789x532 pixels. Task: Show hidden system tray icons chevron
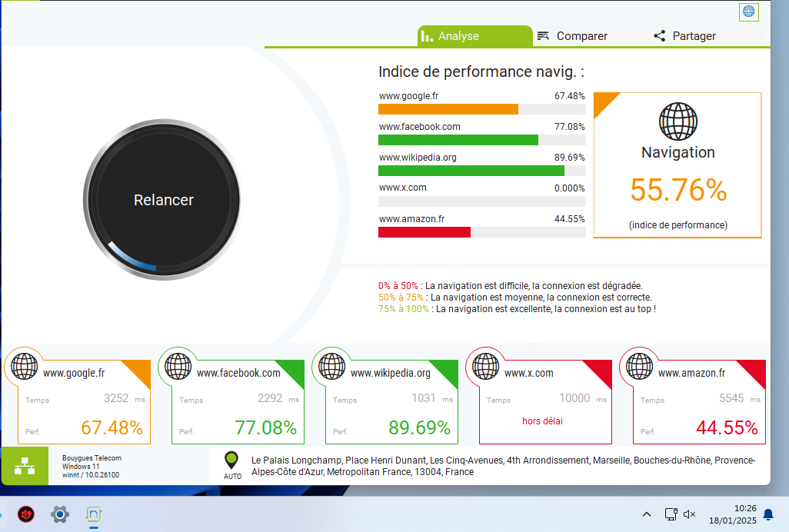647,514
